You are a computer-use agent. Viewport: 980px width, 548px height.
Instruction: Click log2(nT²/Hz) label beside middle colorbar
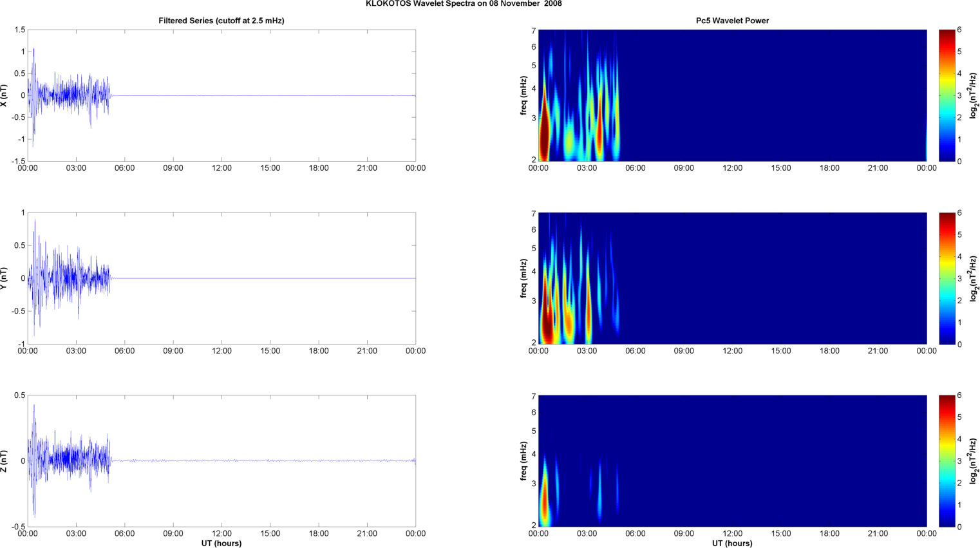[x=974, y=278]
